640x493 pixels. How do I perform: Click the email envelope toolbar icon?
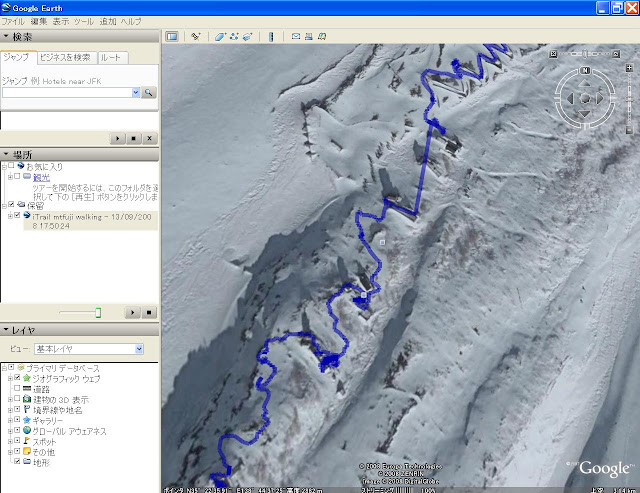point(296,37)
